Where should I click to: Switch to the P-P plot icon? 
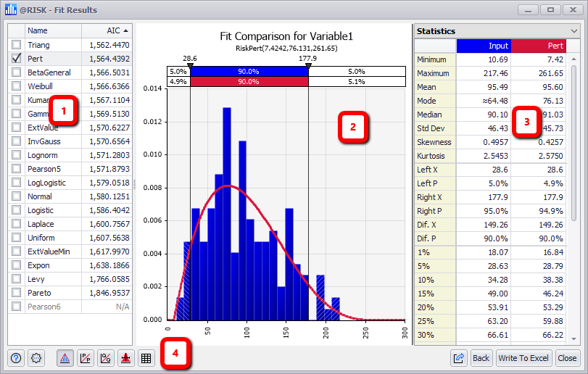(x=85, y=357)
